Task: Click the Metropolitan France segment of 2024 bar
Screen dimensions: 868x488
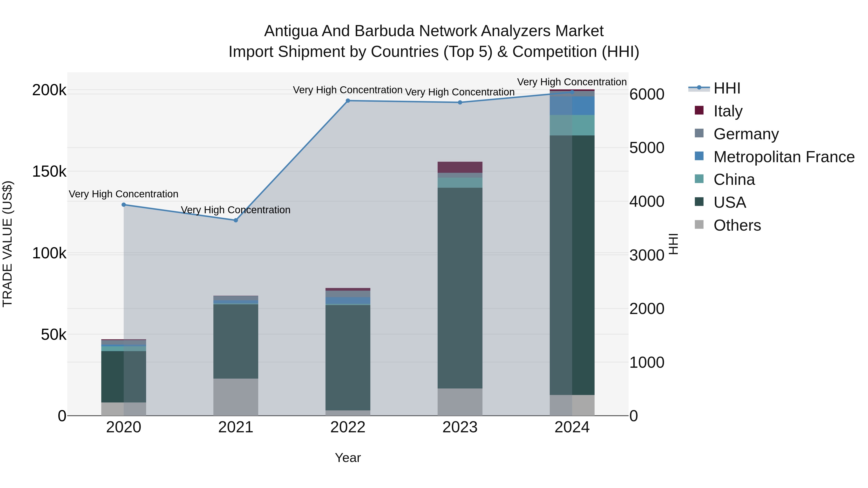Action: (572, 106)
